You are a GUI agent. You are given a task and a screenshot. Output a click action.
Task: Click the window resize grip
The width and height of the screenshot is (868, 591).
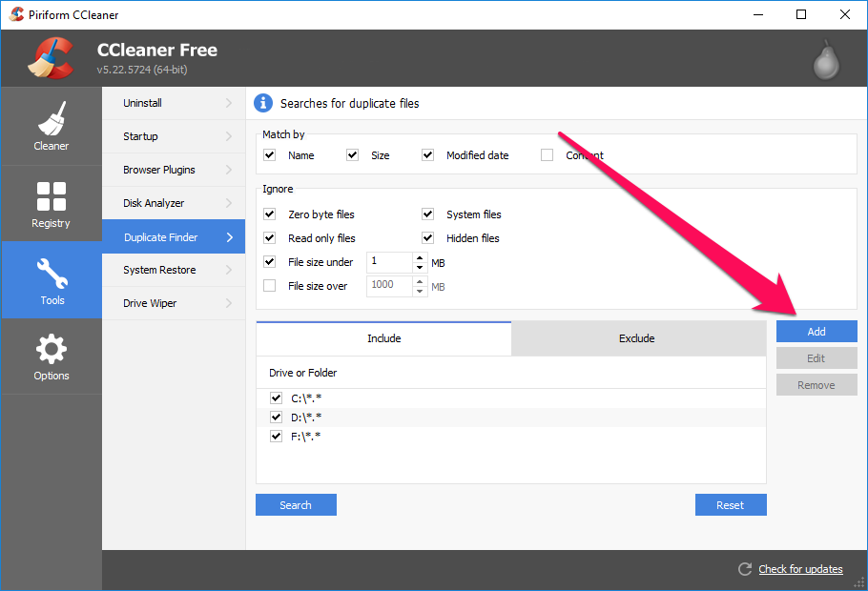click(859, 582)
